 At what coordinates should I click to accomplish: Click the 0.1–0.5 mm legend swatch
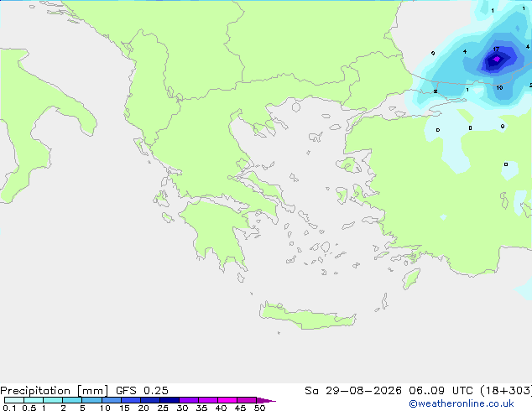14,400
